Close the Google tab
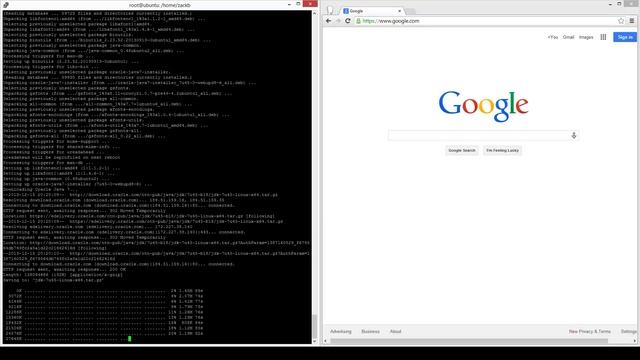The height and width of the screenshot is (360, 640). (400, 11)
